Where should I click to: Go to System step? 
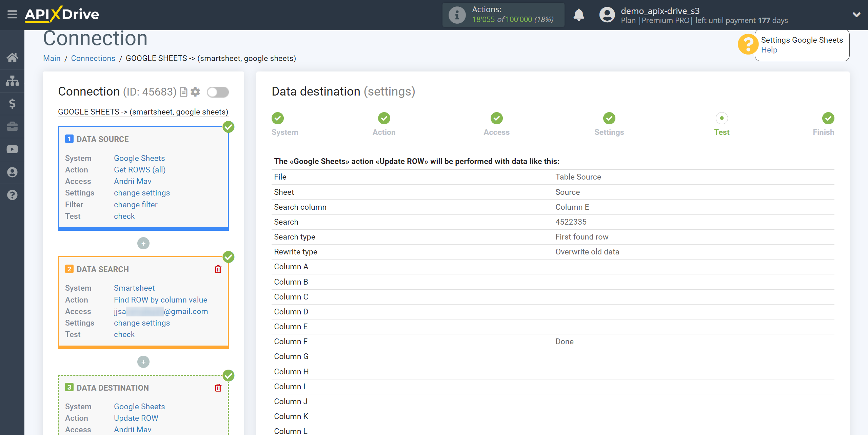pyautogui.click(x=278, y=118)
